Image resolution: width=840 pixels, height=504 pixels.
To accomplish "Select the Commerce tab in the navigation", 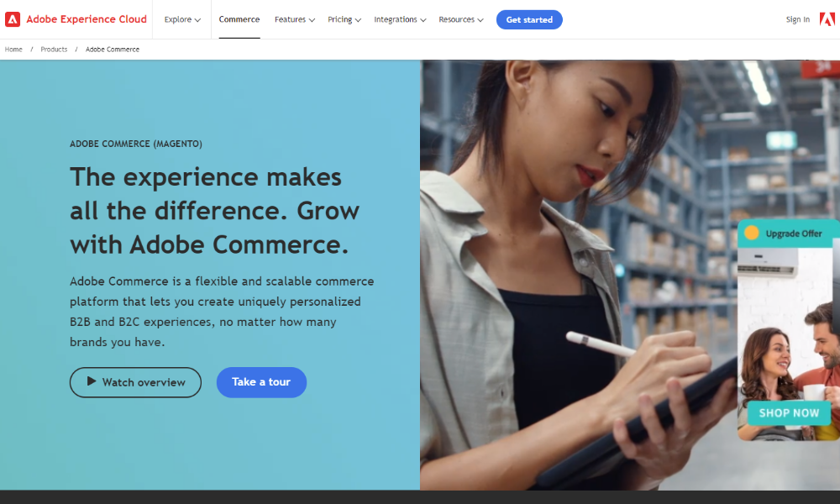I will (239, 19).
